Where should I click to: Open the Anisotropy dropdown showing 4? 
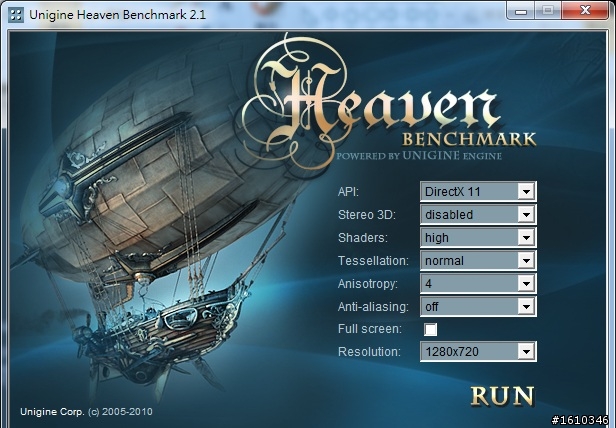[x=478, y=283]
